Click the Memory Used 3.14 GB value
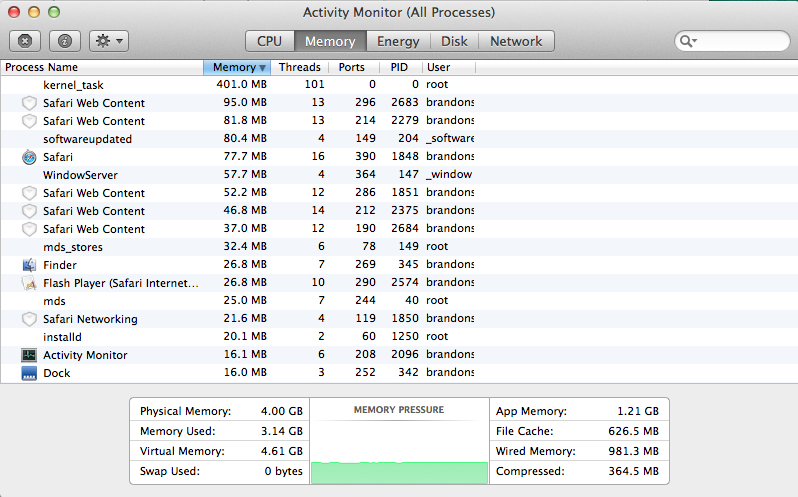The width and height of the screenshot is (798, 497). click(x=281, y=431)
